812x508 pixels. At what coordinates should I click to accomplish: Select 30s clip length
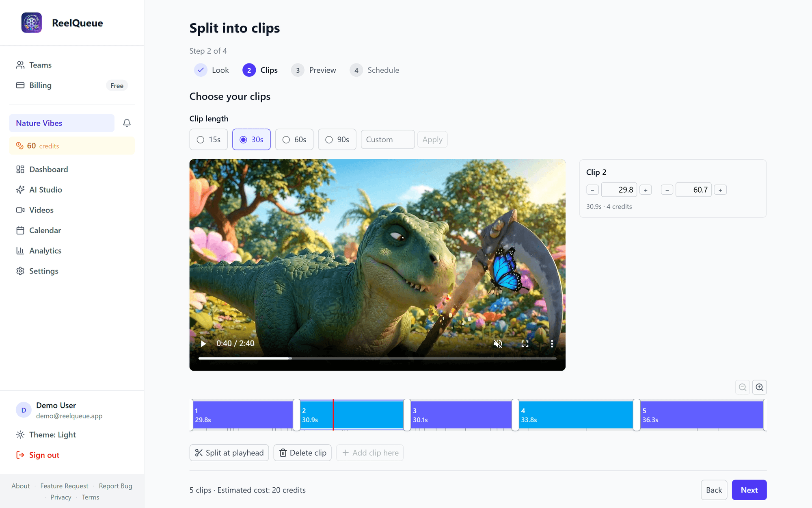251,139
